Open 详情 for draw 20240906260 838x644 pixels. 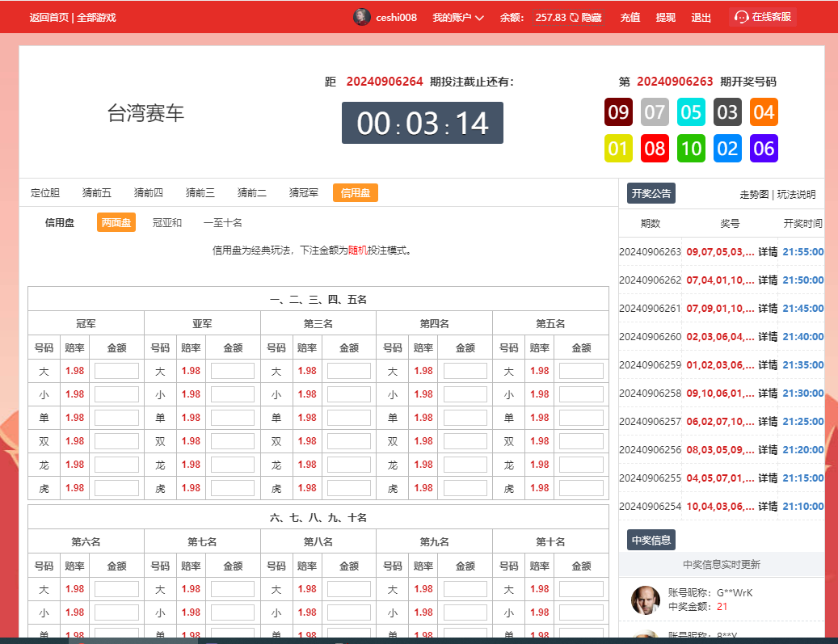[768, 337]
